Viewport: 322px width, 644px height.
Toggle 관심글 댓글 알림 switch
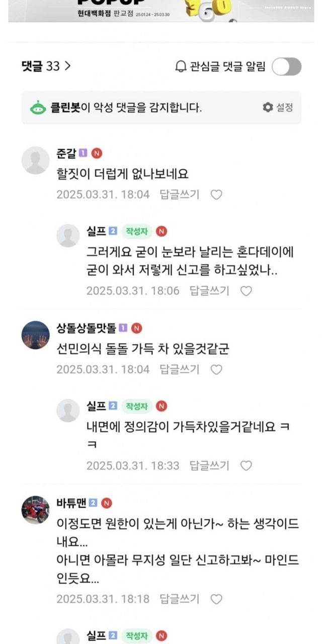(287, 67)
